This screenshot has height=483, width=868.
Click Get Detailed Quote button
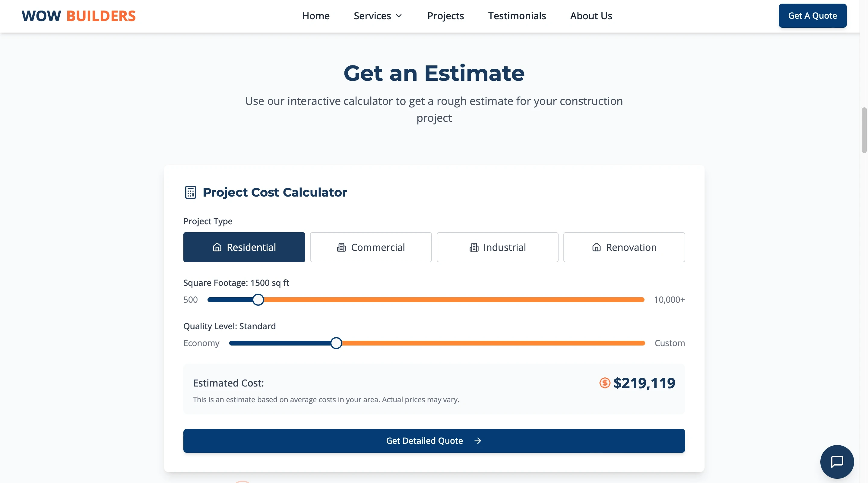tap(434, 440)
